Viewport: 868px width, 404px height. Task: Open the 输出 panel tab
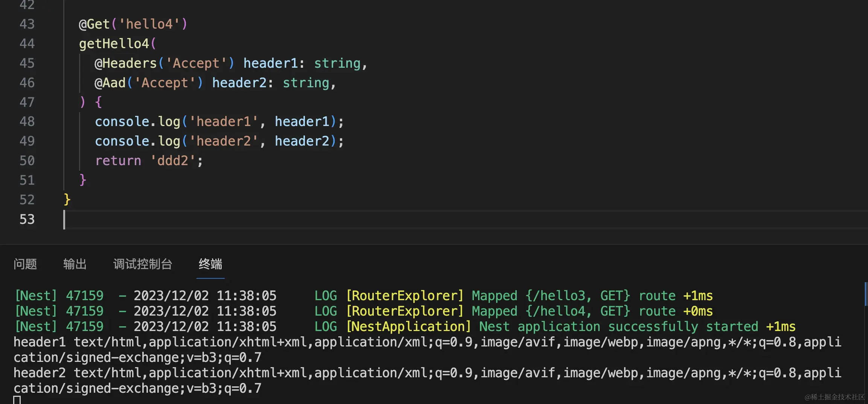tap(75, 264)
